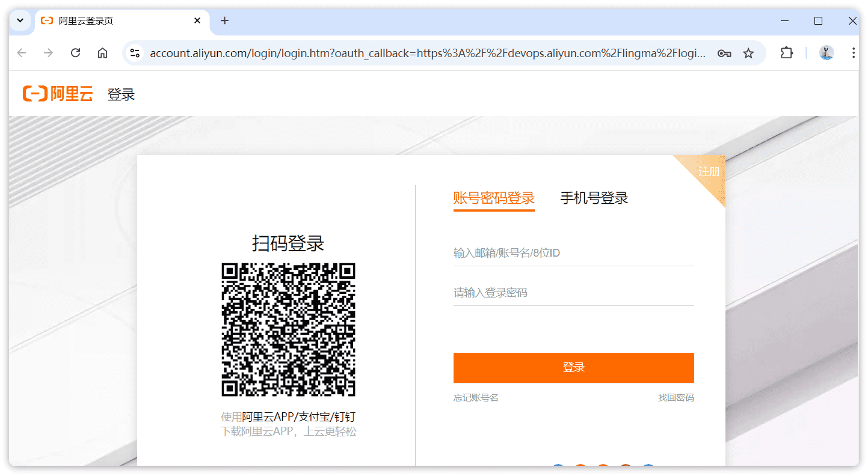This screenshot has height=476, width=868.
Task: Click the back navigation arrow
Action: [22, 53]
